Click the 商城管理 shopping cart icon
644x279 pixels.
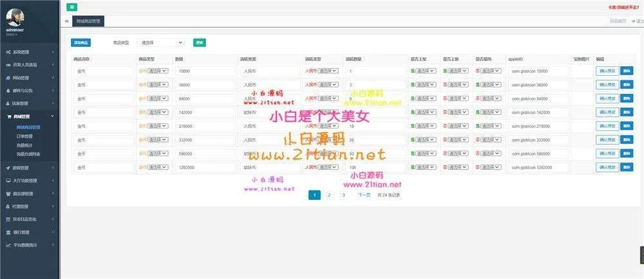coord(7,117)
